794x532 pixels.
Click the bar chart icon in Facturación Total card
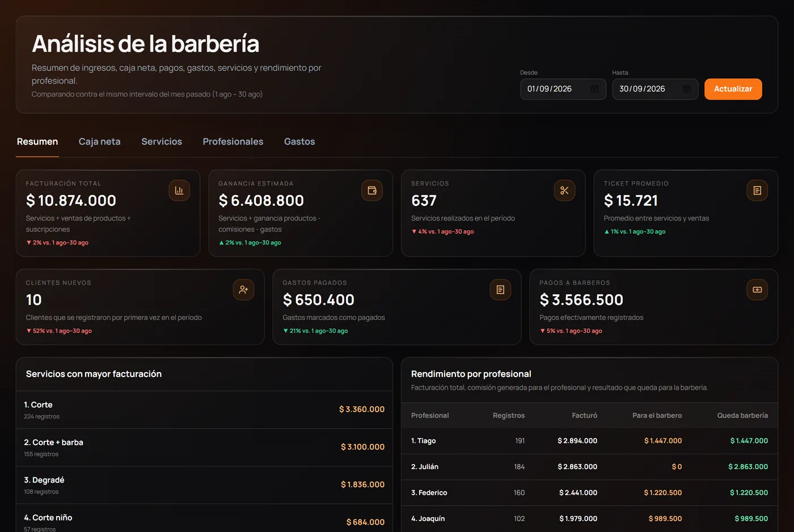(x=179, y=191)
